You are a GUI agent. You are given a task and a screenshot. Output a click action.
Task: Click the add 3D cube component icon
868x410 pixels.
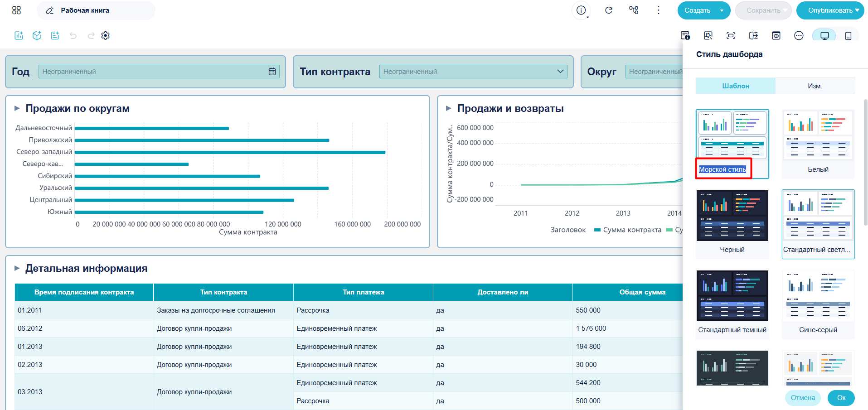pyautogui.click(x=37, y=35)
